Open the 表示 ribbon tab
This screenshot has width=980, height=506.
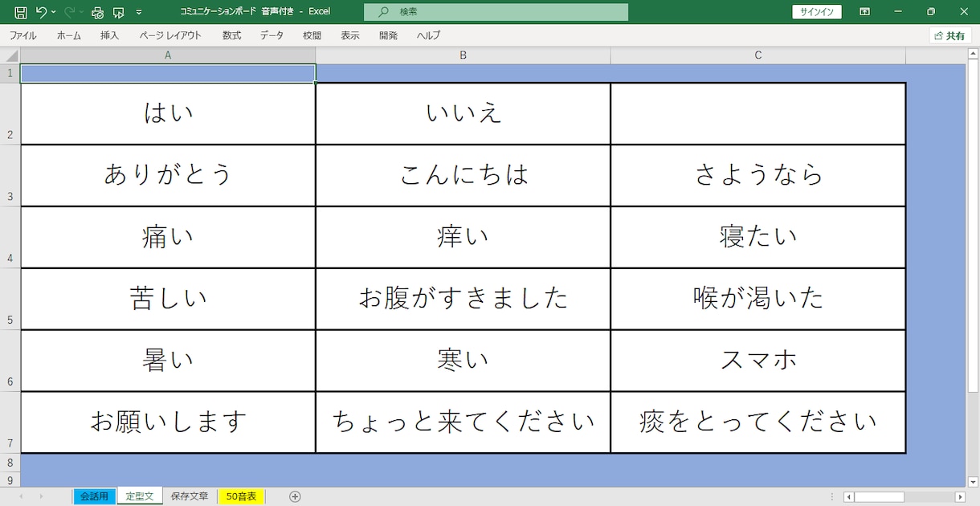(x=350, y=35)
